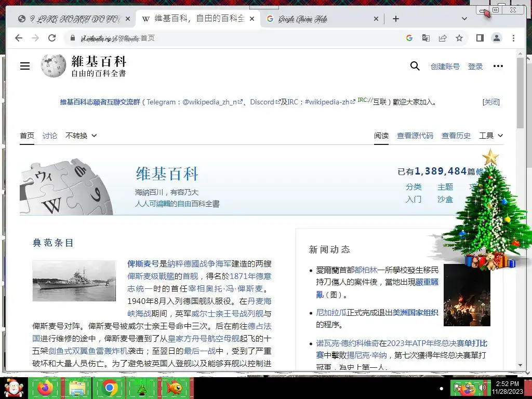Click the Wikipedia search magnifier
532x399 pixels.
[x=415, y=66]
